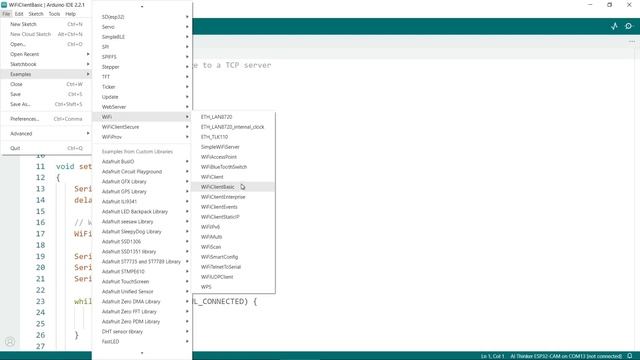
Task: Expand the Open Recent submenu
Action: (46, 54)
